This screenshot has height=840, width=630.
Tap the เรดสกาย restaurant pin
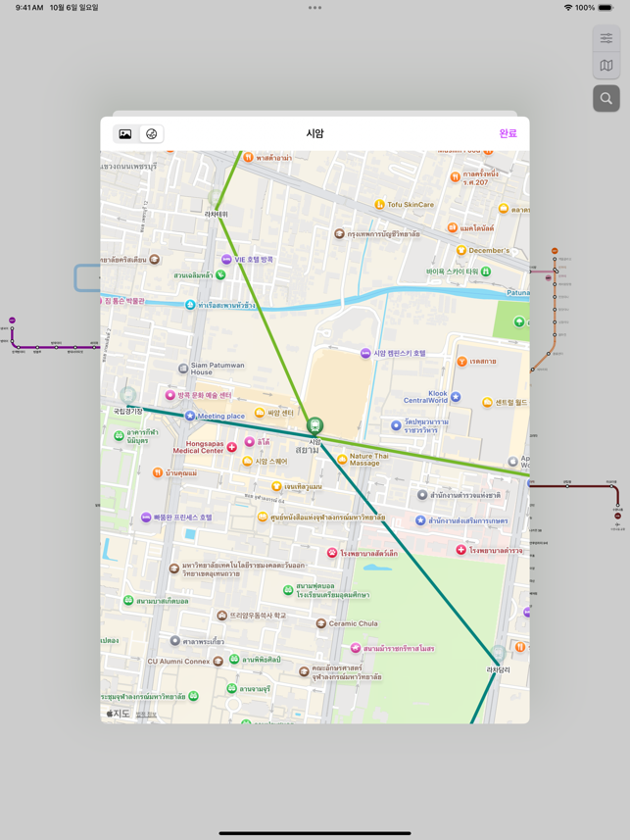tap(461, 362)
